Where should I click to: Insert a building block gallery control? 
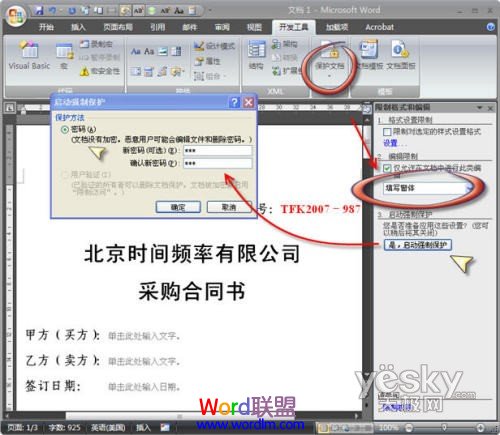163,71
